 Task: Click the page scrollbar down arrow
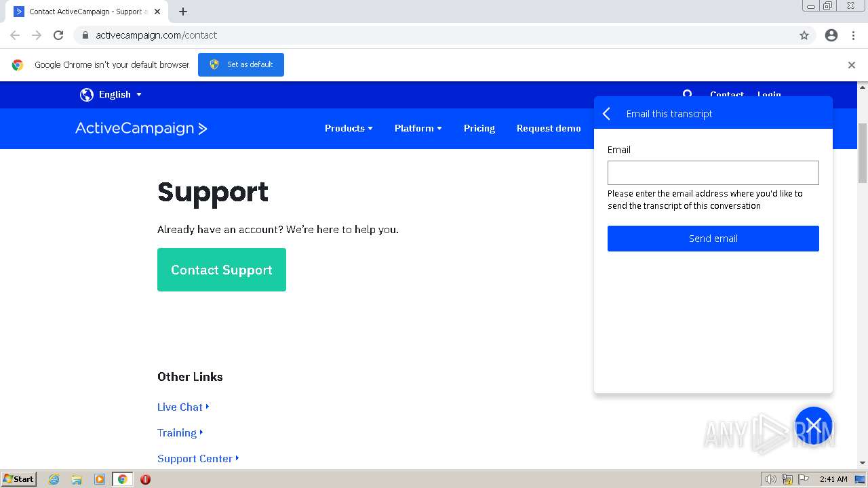(863, 463)
